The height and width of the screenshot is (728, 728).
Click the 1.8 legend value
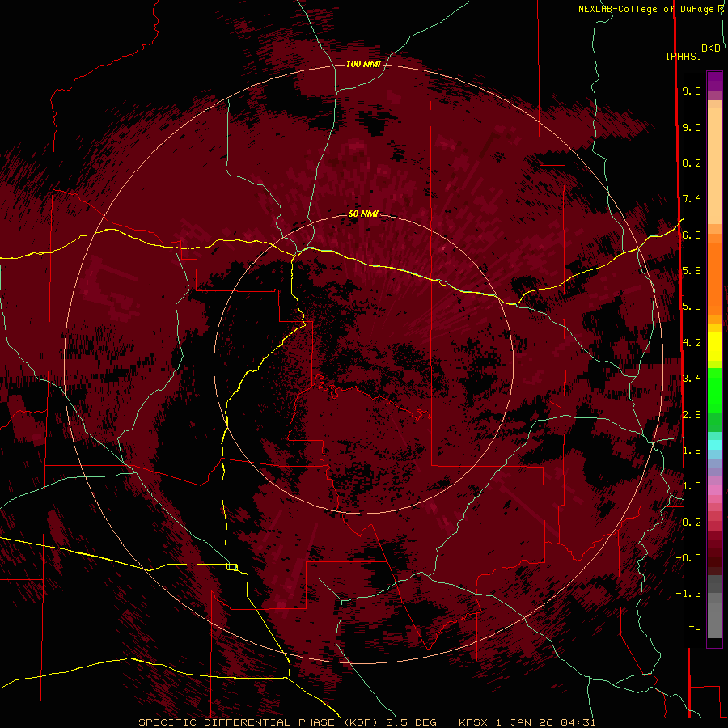692,451
